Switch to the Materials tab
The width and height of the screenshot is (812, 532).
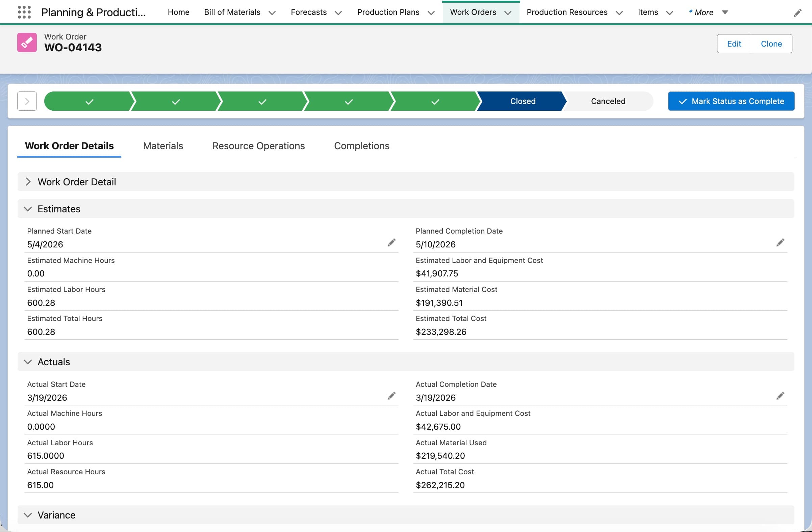click(x=163, y=146)
